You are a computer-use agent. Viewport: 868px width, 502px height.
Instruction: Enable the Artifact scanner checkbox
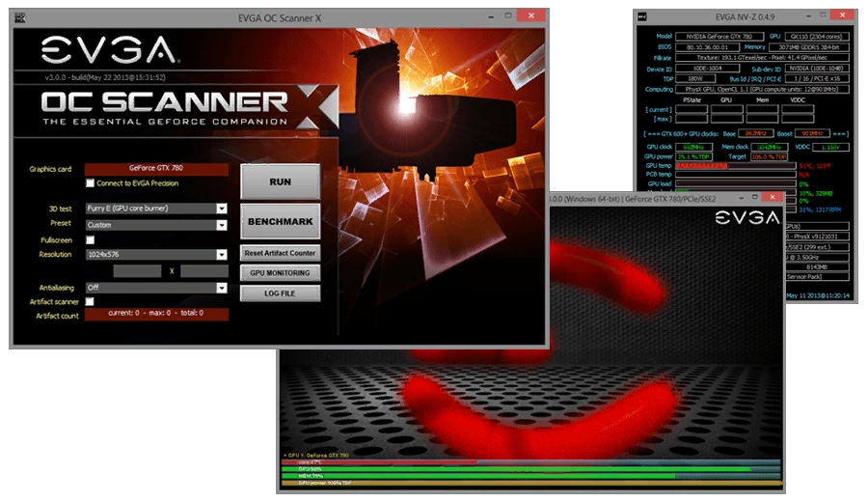click(x=90, y=301)
